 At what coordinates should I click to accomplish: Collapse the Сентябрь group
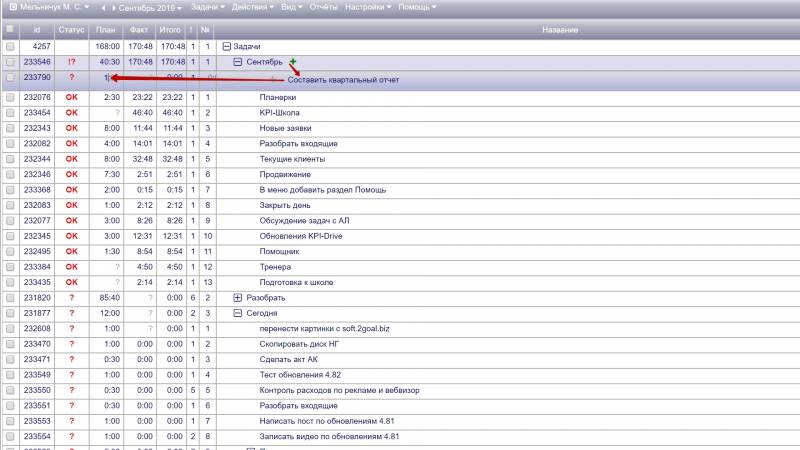[237, 62]
